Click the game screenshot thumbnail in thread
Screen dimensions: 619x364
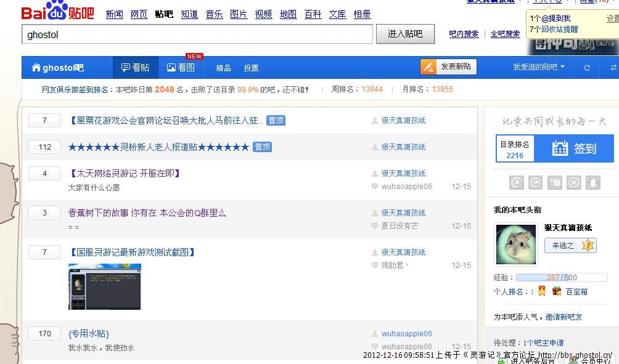coord(105,286)
